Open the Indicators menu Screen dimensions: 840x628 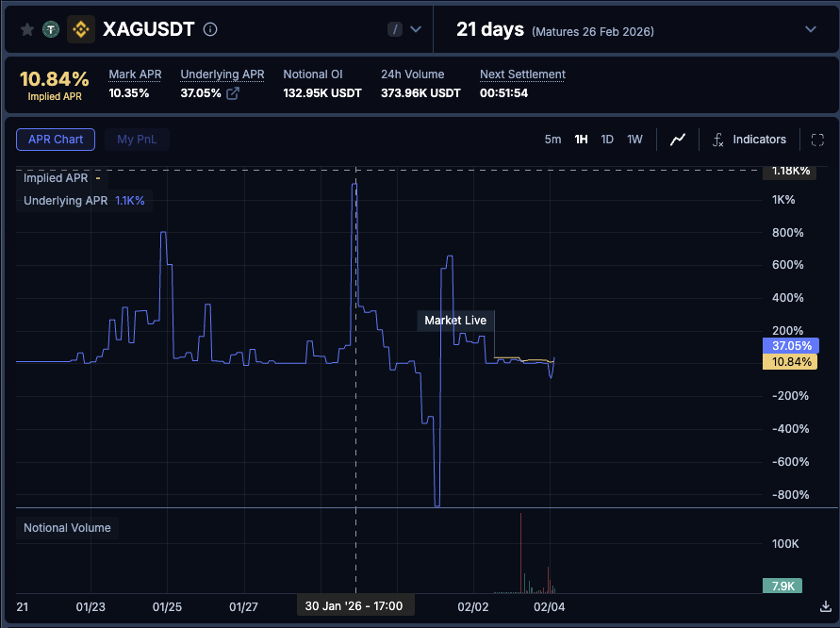click(749, 140)
